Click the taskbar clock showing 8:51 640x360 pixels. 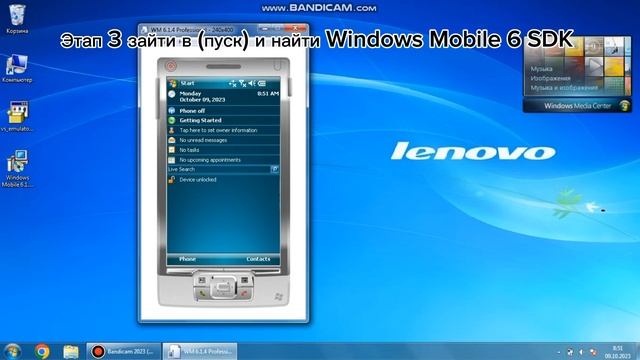pos(618,352)
